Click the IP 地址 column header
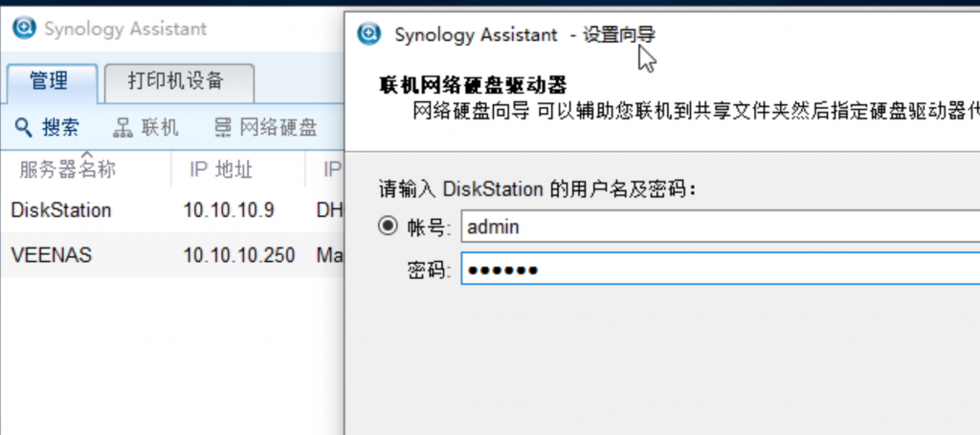 [x=221, y=171]
